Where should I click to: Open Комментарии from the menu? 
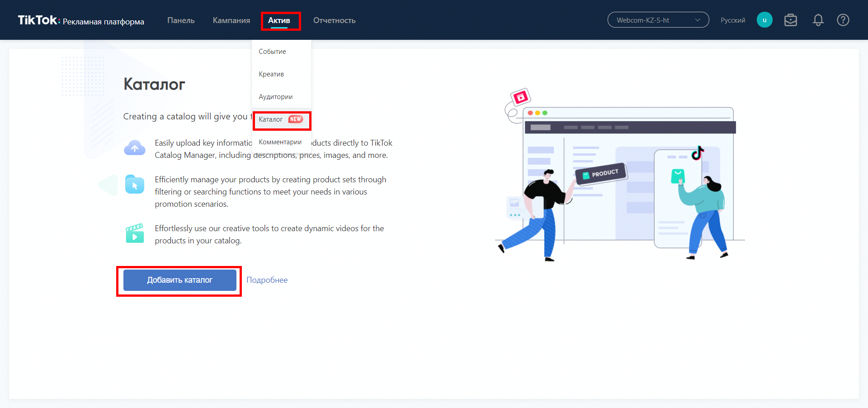pos(280,142)
